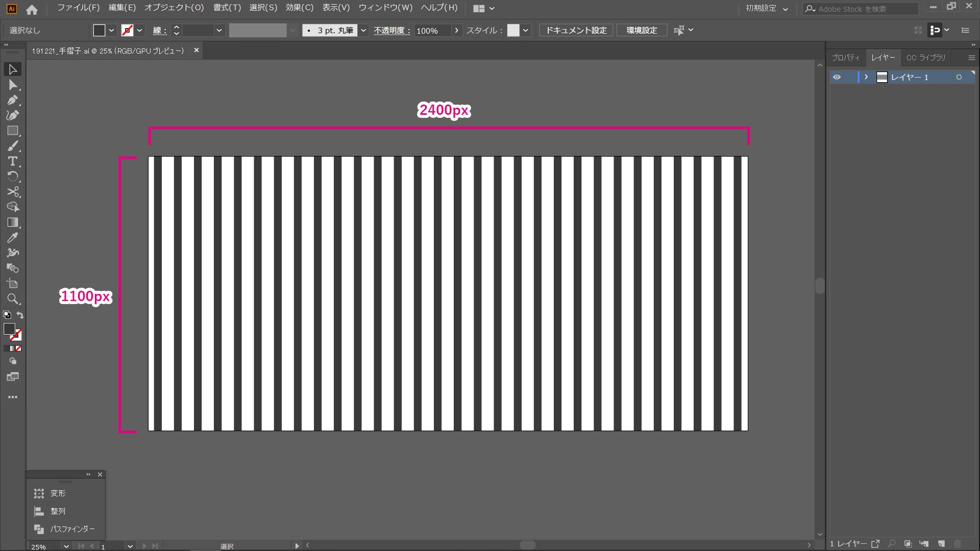Close the 191221_手摺子.ai document tab
The image size is (980, 551).
pyautogui.click(x=197, y=51)
